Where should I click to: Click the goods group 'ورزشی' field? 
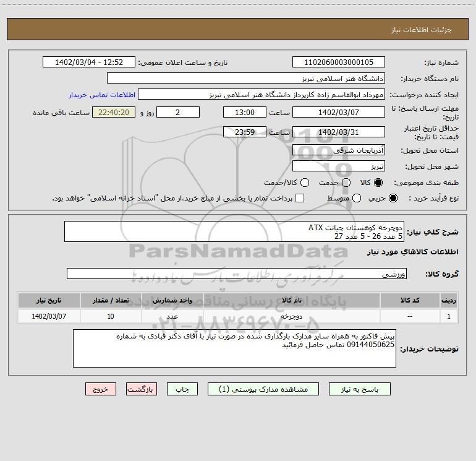237,274
